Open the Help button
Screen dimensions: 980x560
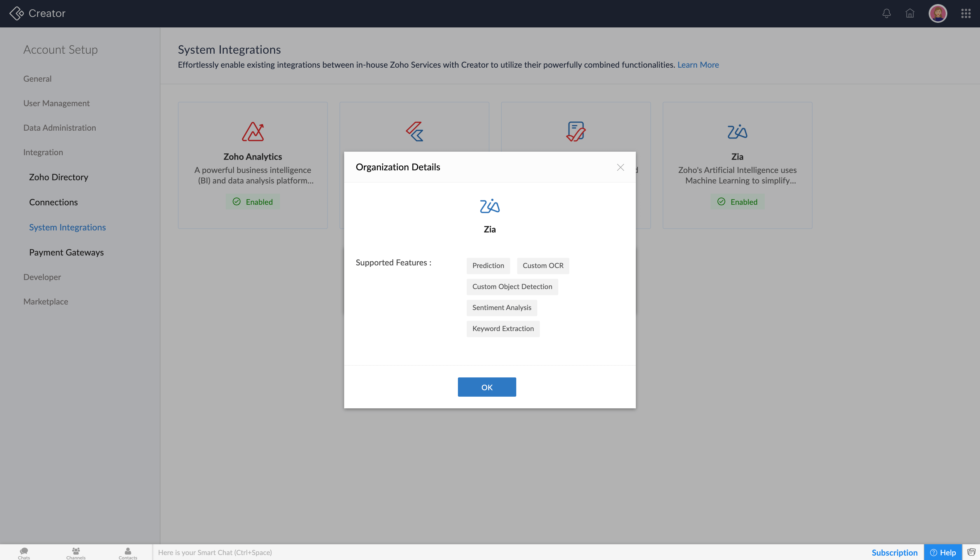(943, 552)
